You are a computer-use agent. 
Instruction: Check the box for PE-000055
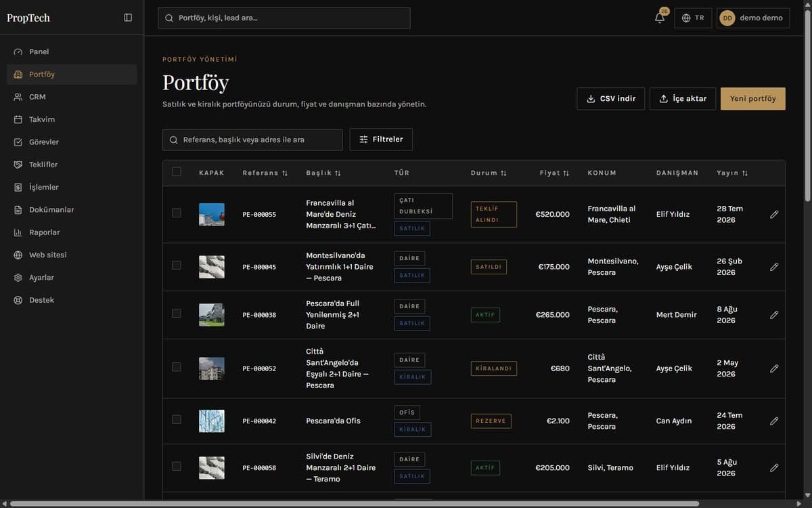coord(177,213)
